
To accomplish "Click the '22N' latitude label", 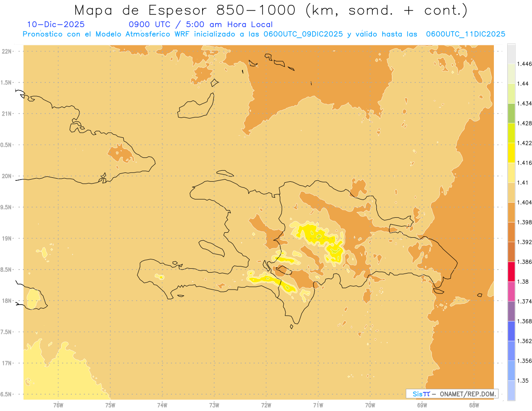I will 6,51.
